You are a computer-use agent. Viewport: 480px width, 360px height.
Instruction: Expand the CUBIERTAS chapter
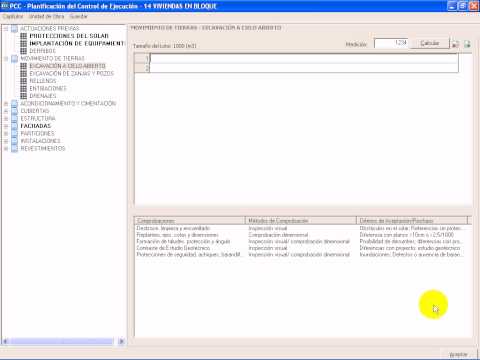[6, 111]
